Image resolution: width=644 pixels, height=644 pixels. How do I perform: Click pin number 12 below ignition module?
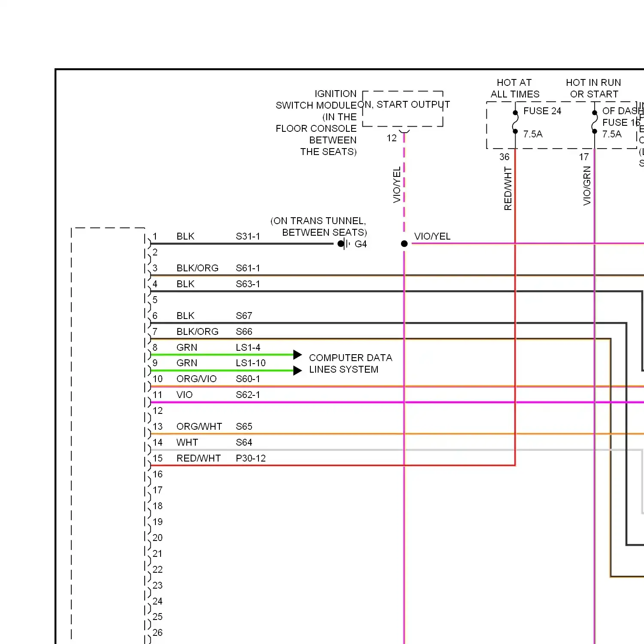point(392,138)
